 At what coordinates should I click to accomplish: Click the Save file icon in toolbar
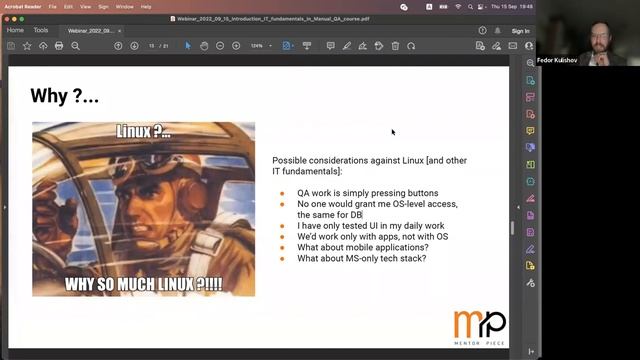pos(11,46)
